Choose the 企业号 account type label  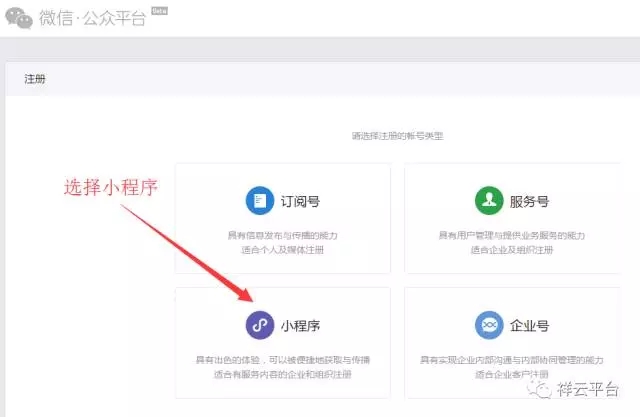529,326
